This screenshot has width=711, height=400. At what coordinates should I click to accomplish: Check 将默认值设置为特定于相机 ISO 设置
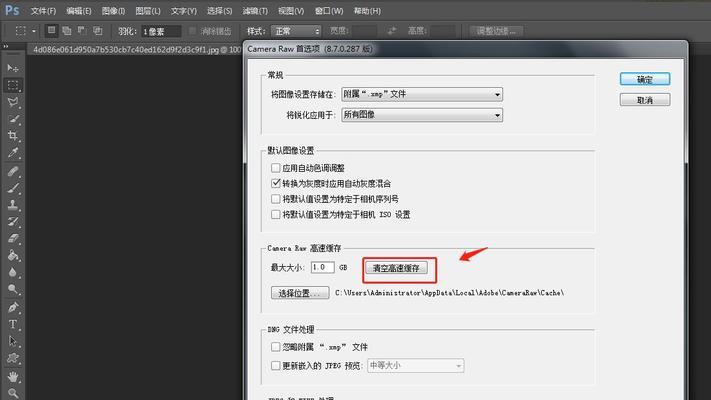(x=275, y=214)
